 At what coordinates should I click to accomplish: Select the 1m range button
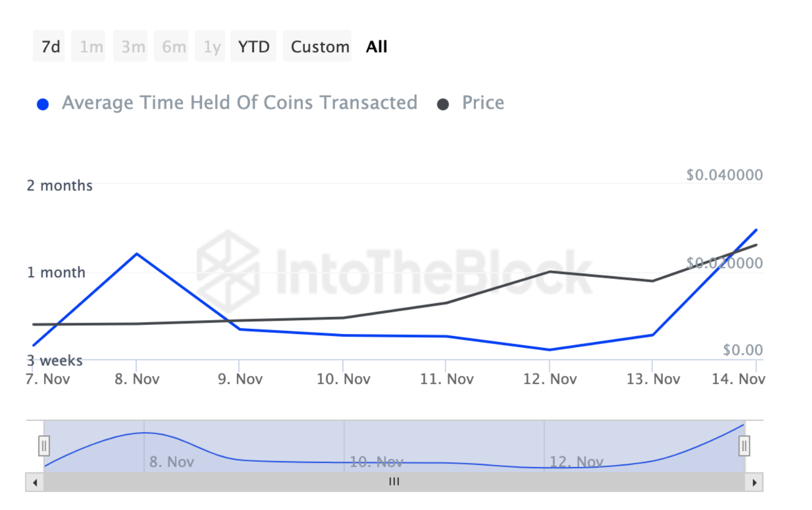point(90,47)
